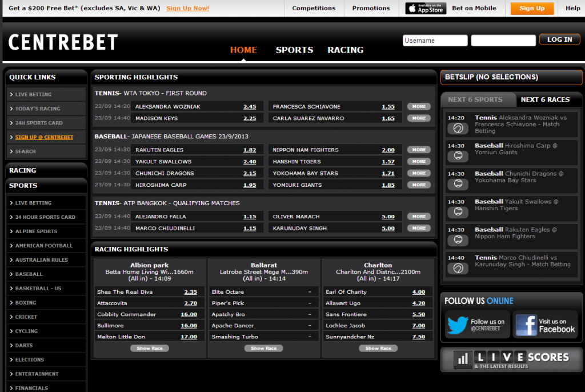Click MORE for Alejandro Falla match
Screen dimensions: 585x392
click(x=419, y=217)
